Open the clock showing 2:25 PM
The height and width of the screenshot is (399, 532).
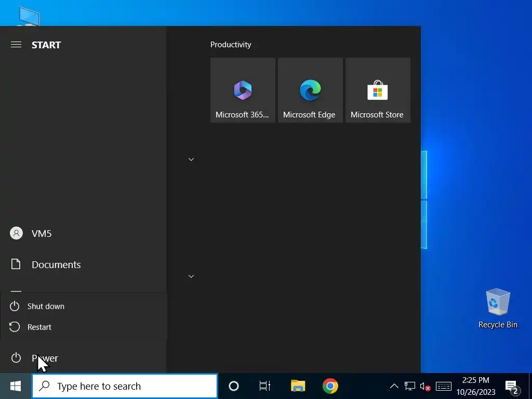[476, 386]
